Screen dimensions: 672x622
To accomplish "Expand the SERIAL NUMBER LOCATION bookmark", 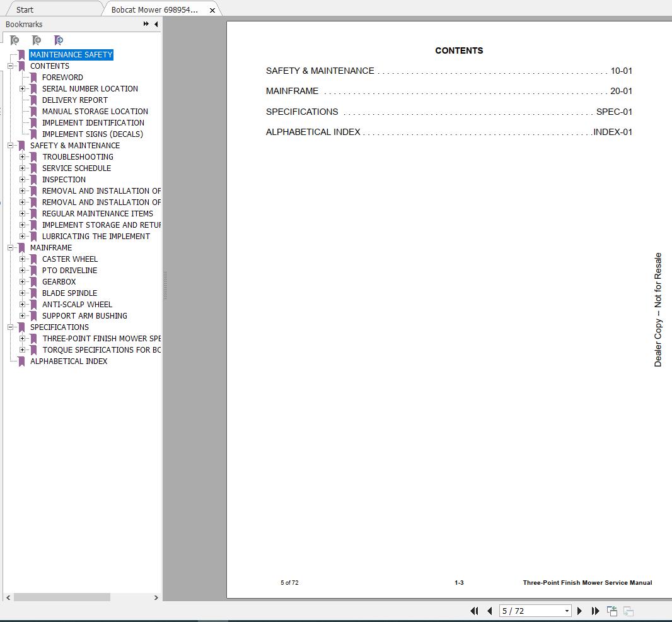I will [x=22, y=89].
